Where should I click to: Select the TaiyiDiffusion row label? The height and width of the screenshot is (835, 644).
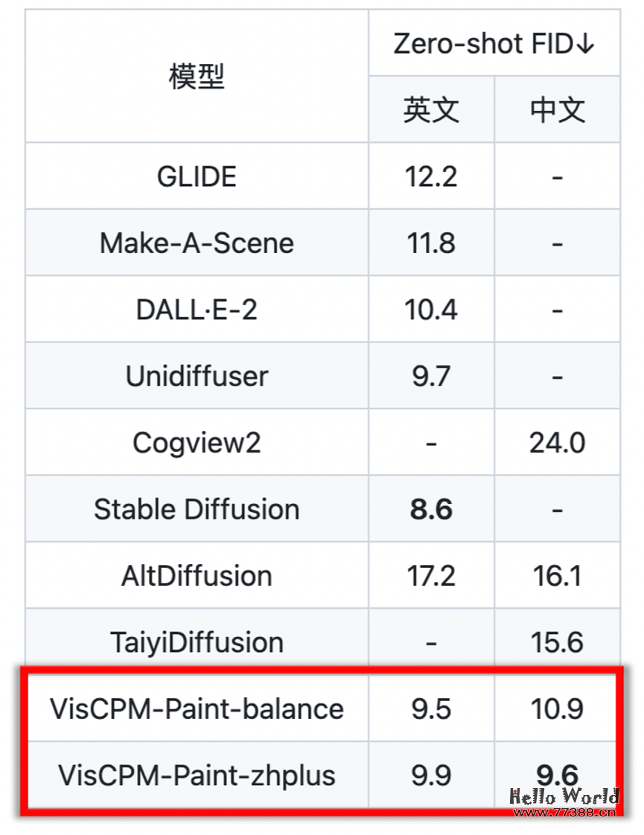point(197,642)
